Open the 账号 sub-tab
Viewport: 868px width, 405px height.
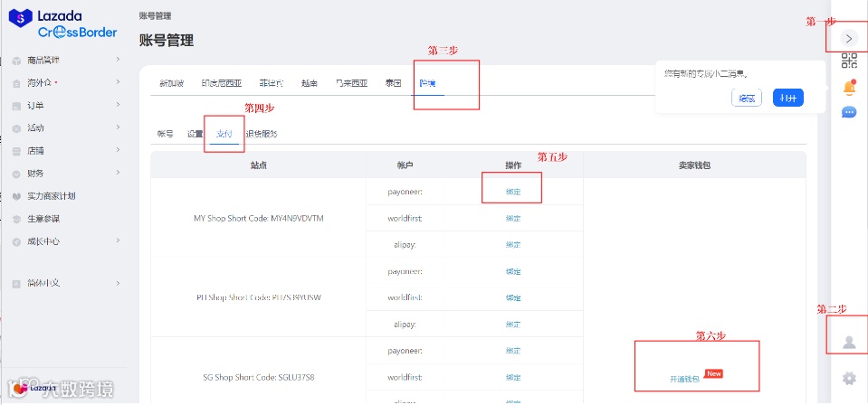[x=165, y=134]
